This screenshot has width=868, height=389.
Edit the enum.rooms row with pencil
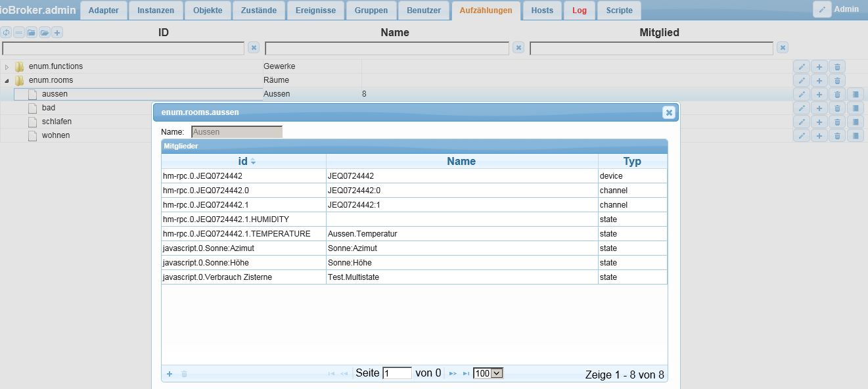click(x=802, y=80)
